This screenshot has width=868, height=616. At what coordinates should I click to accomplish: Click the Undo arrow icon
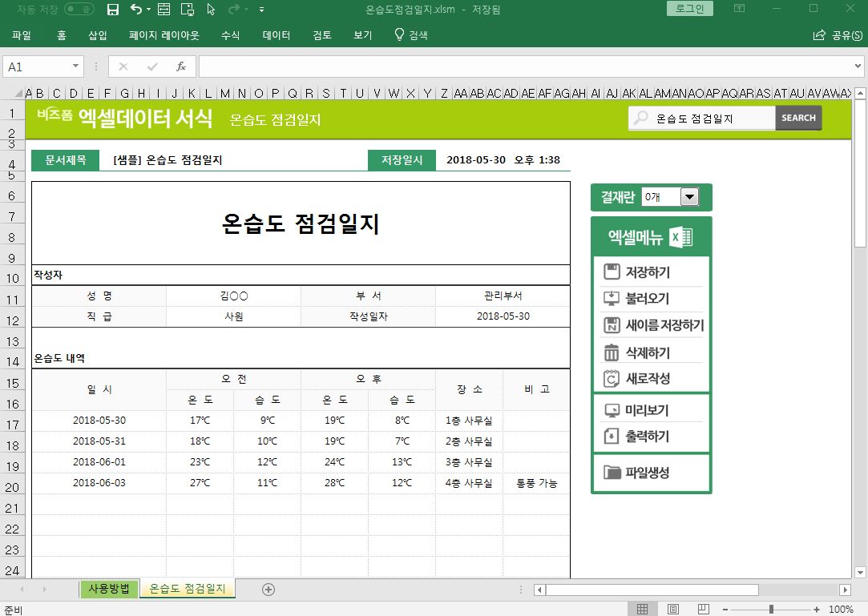136,10
